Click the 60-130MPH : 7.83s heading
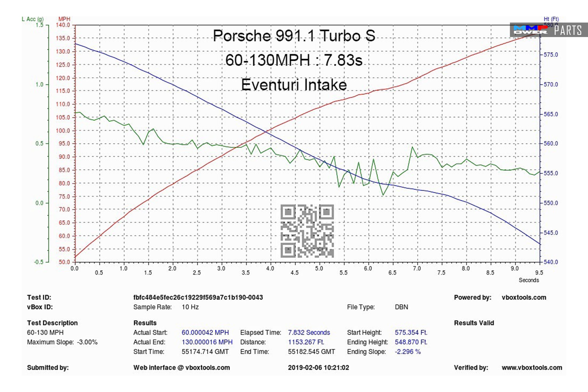This screenshot has width=588, height=392. tap(294, 60)
